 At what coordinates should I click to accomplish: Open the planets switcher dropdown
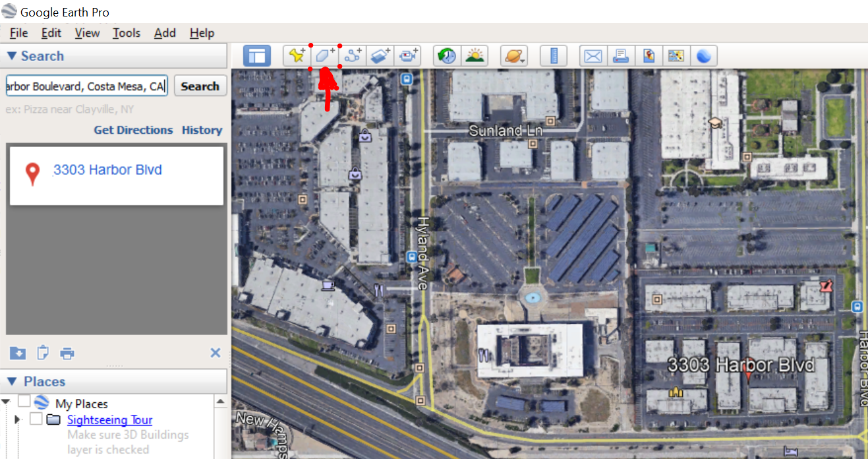[x=513, y=55]
